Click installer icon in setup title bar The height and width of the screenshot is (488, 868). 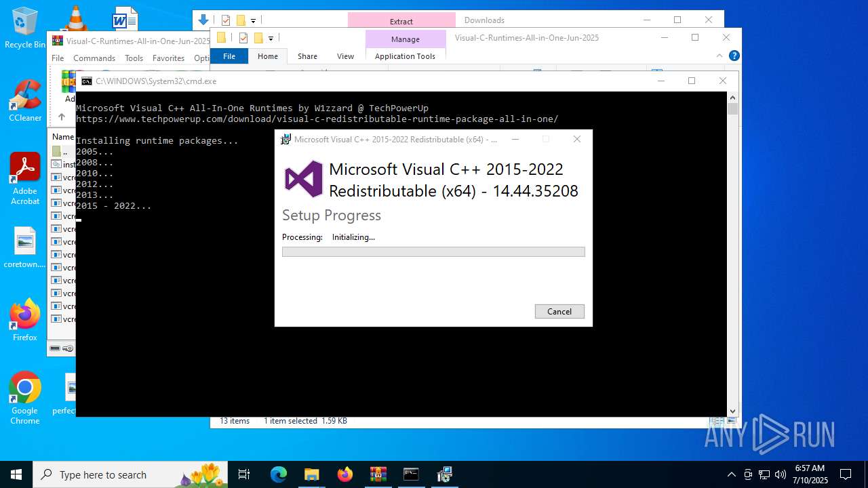(x=286, y=139)
